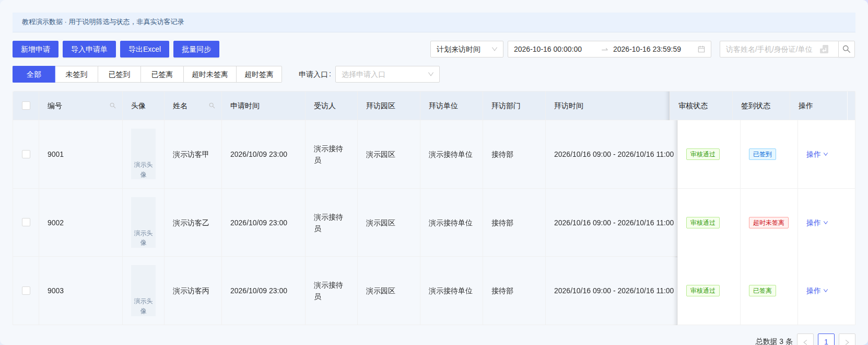
Task: Open avatar thumbnail for visitor 9002
Action: (143, 222)
